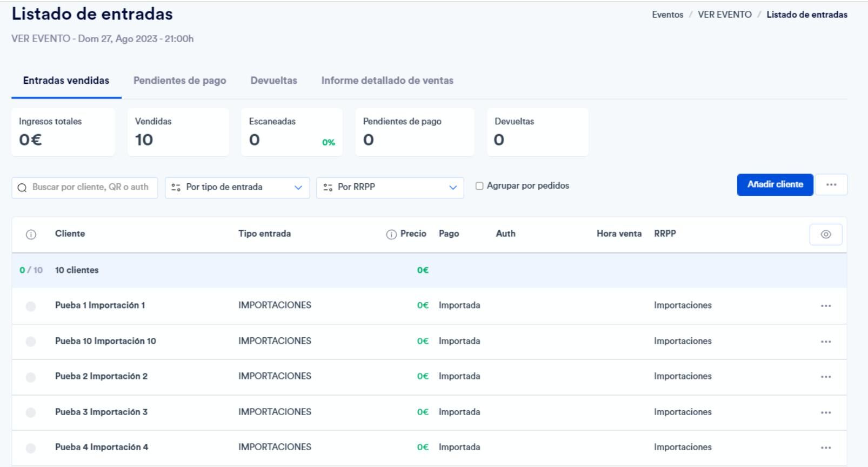This screenshot has width=868, height=467.
Task: Click the info icon left of Cliente header
Action: click(x=31, y=235)
